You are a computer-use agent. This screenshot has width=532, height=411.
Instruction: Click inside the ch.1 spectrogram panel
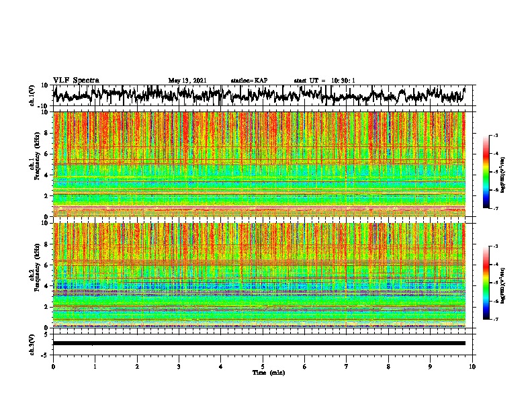259,164
